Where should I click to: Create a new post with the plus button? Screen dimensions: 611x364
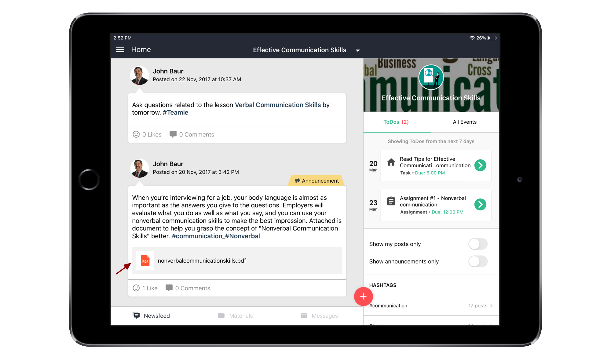point(363,296)
